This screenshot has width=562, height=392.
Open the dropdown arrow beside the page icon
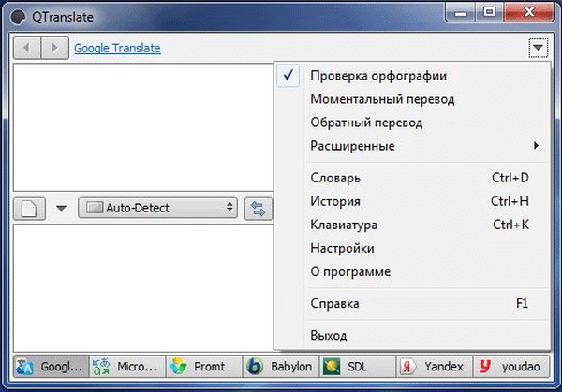point(61,208)
